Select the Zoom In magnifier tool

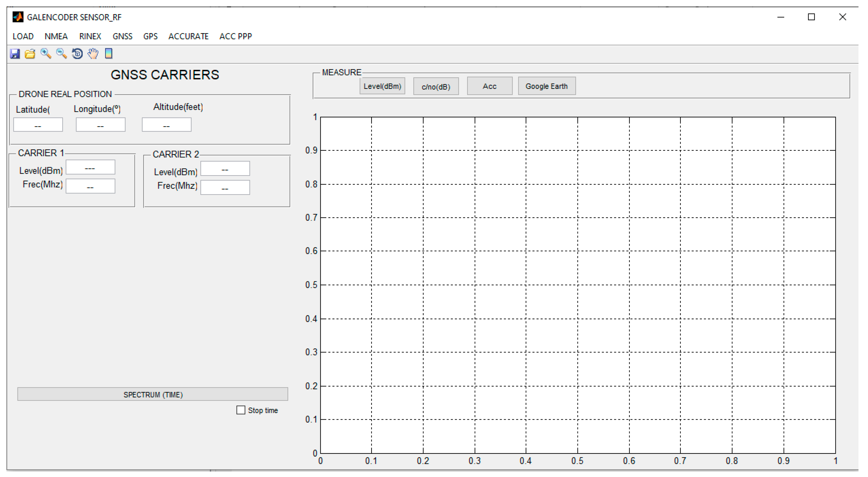[x=45, y=53]
